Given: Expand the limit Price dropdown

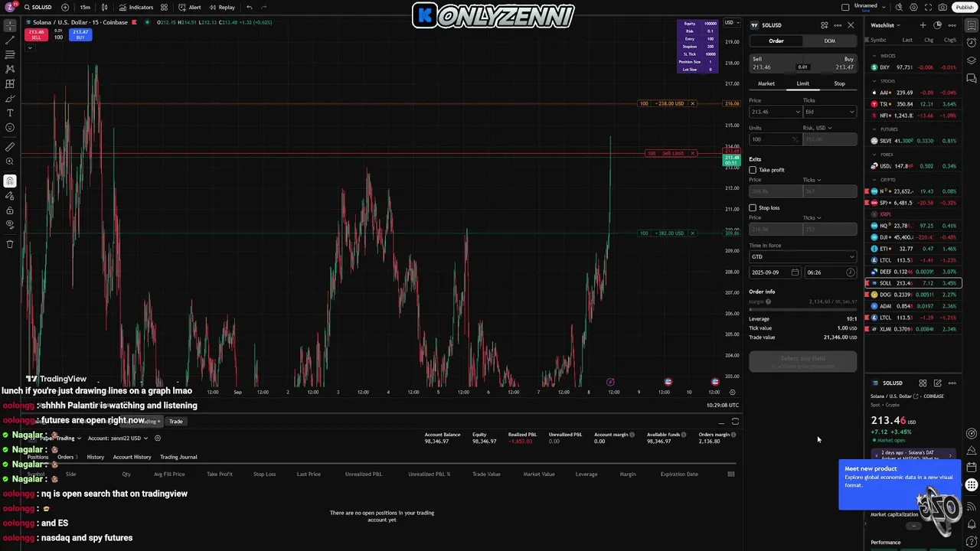Looking at the screenshot, I should 798,112.
